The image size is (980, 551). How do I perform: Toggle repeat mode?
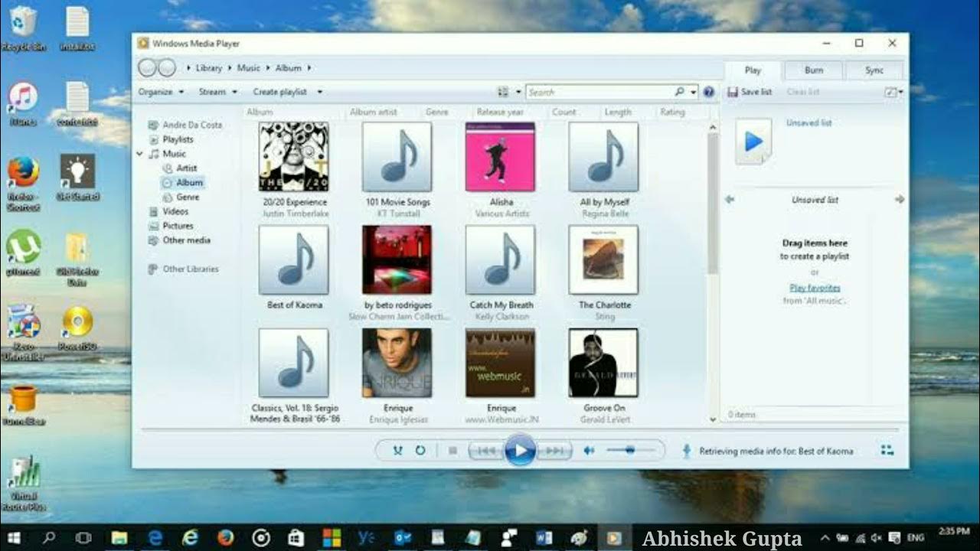tap(420, 451)
